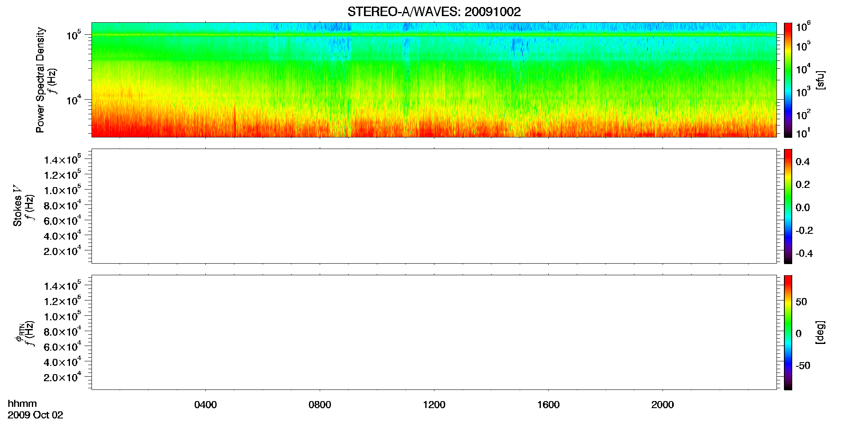Click the STEREO-A/WAVES: 20091002 plot title
This screenshot has width=868, height=447.
coord(434,12)
